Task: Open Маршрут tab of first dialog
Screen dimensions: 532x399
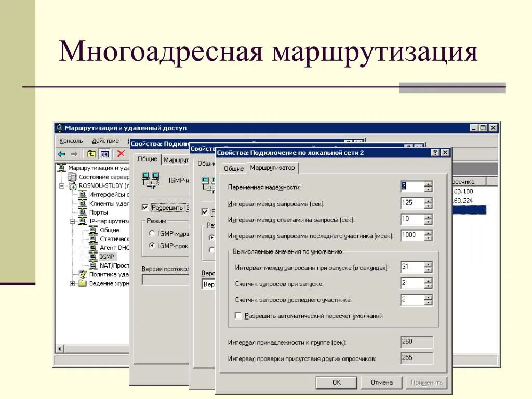Action: (176, 160)
